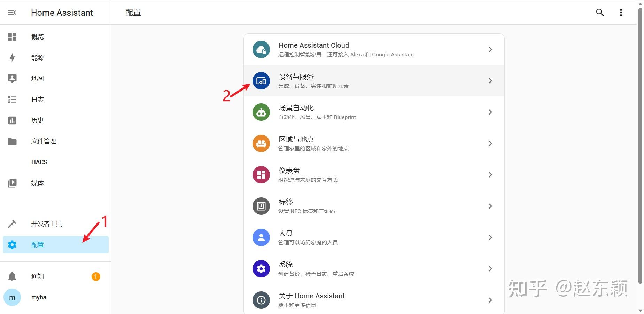Open Home Assistant Cloud settings
The height and width of the screenshot is (314, 644).
(374, 49)
